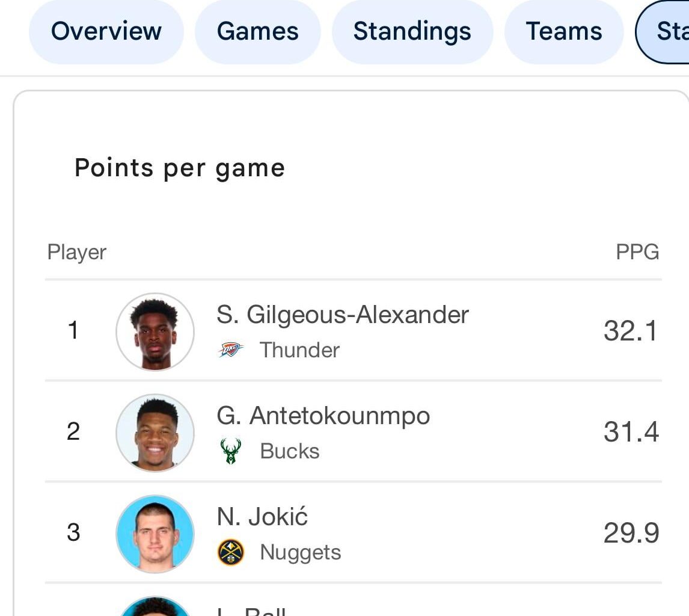Open S. Gilgeous-Alexander's player headshot
The width and height of the screenshot is (689, 616).
(x=155, y=331)
